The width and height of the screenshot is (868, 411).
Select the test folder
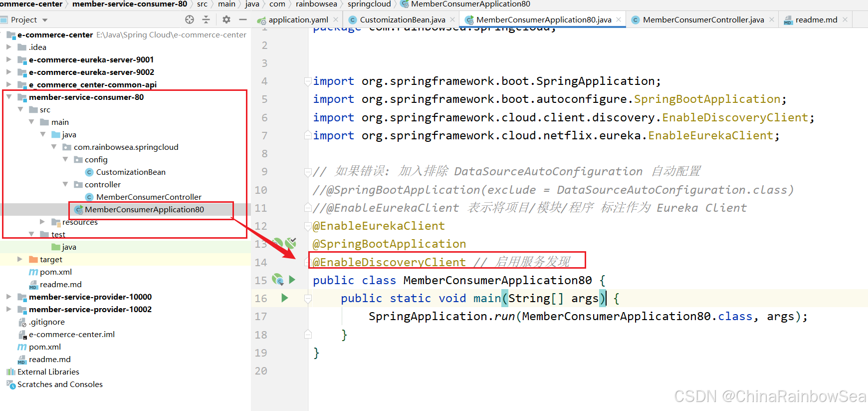tap(58, 234)
